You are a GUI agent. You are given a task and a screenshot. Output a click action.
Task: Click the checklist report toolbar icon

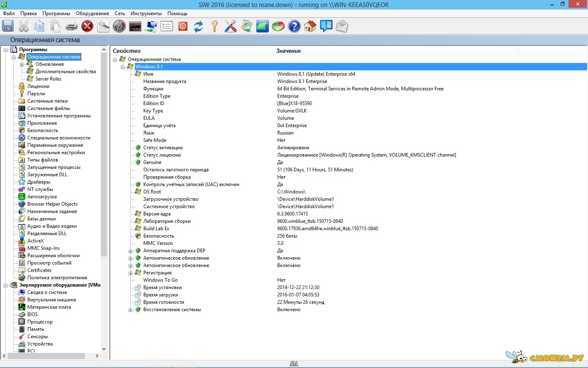pos(167,27)
